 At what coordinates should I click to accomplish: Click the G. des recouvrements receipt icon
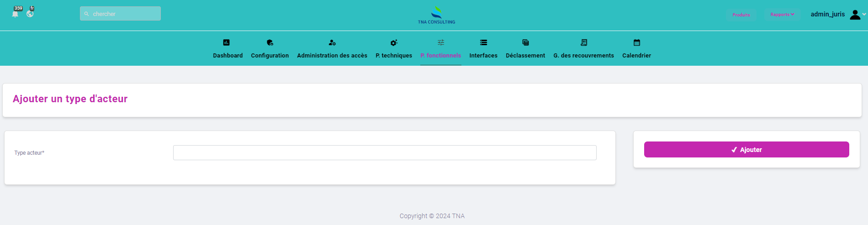point(583,42)
